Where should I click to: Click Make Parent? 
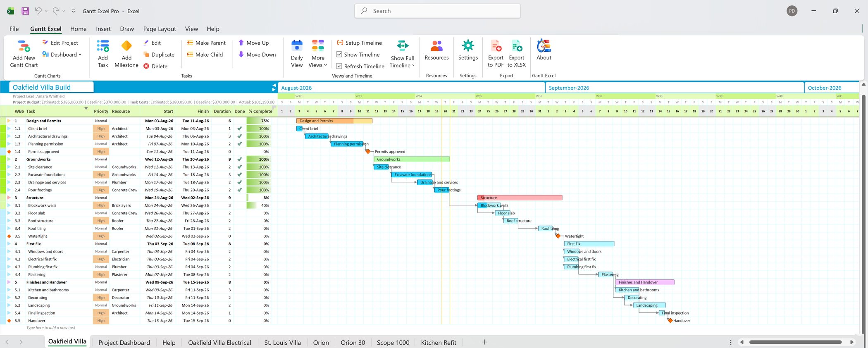click(x=206, y=43)
